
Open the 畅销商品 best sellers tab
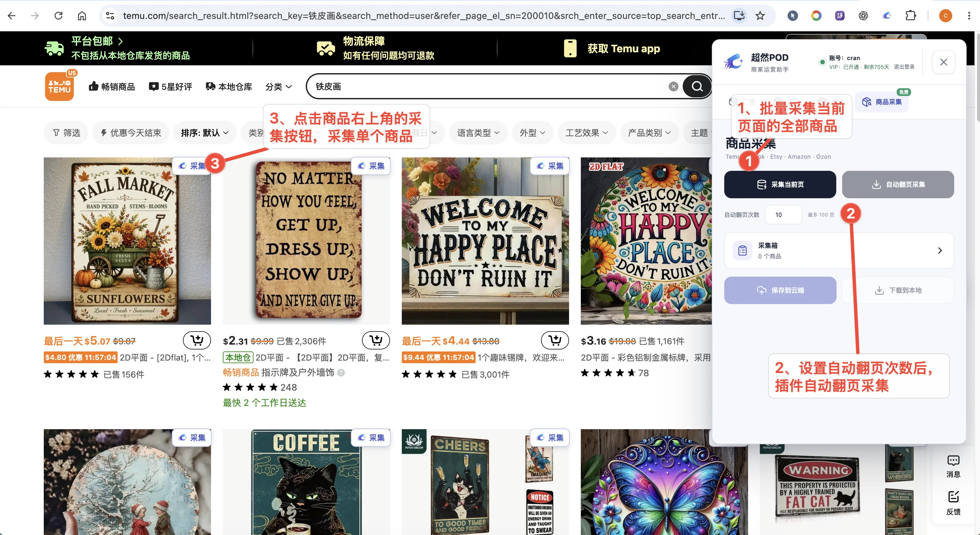tap(112, 87)
